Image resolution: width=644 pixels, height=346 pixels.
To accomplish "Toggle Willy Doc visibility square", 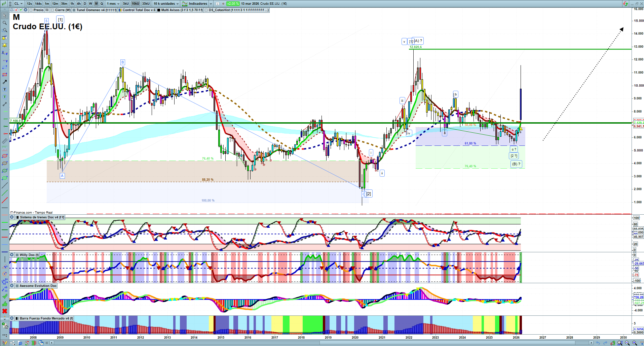I will point(17,255).
